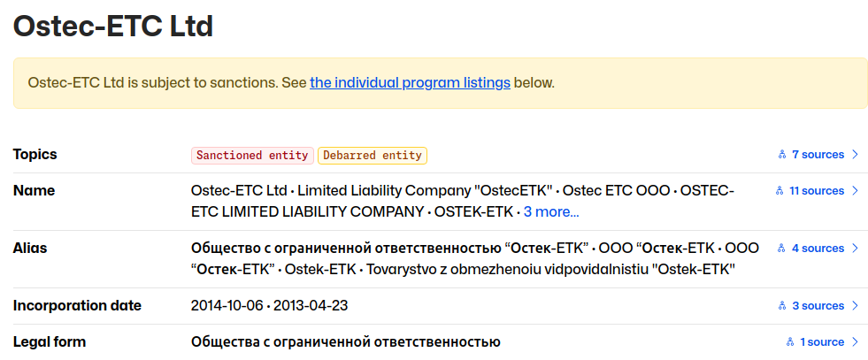Open the individual program listings link

click(410, 83)
